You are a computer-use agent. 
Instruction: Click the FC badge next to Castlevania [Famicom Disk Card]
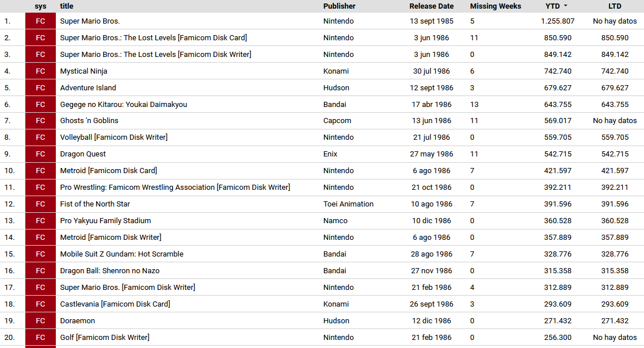pos(40,304)
